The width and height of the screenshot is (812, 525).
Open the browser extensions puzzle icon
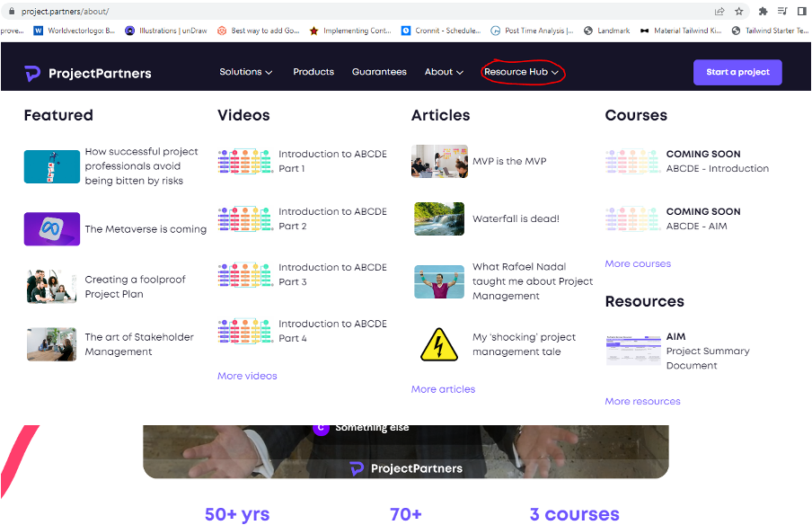[763, 12]
